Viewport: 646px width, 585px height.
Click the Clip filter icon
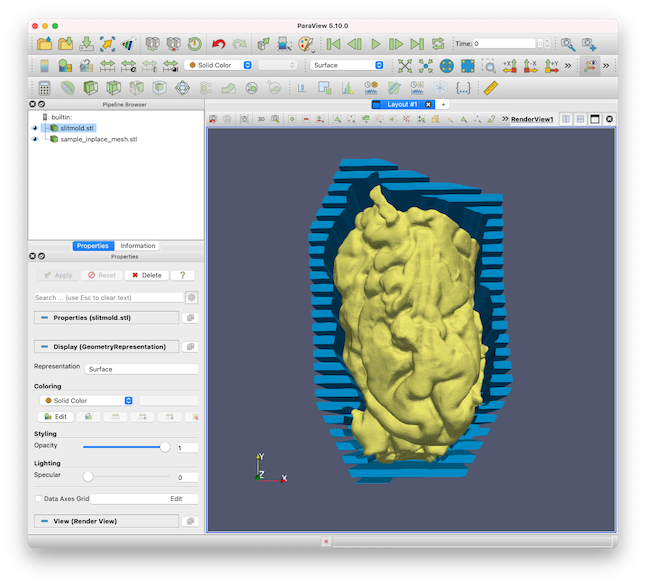(x=91, y=88)
